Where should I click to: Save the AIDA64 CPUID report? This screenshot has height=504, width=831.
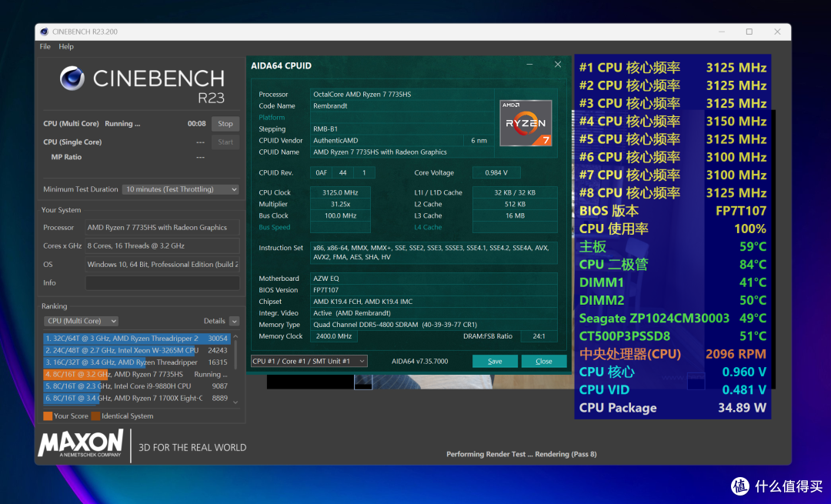coord(495,361)
